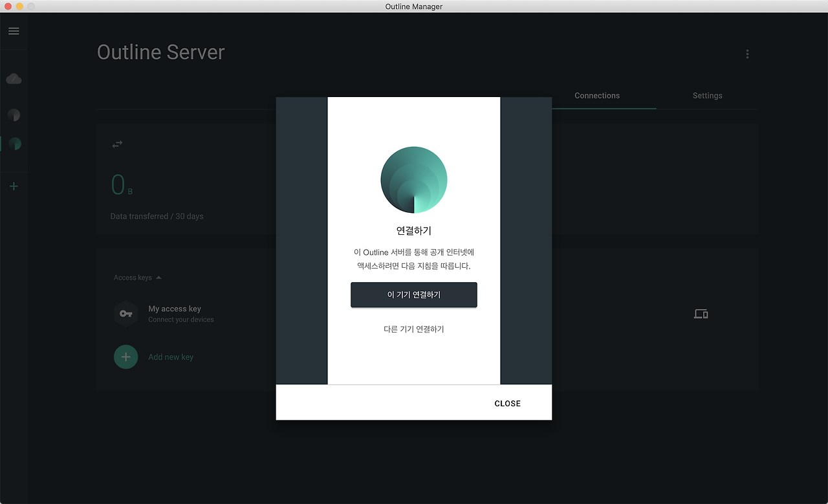Screen dimensions: 828x504
Task: Switch to the Connections tab
Action: click(597, 96)
